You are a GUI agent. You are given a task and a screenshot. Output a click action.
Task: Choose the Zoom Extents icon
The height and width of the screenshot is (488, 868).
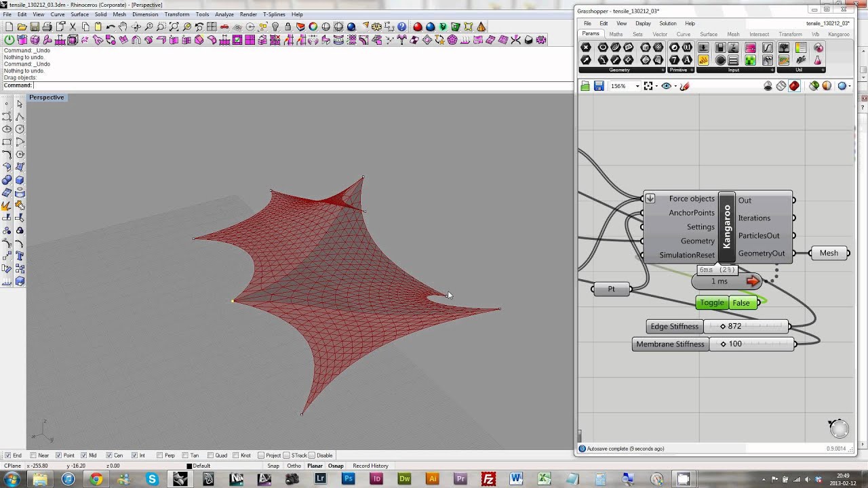[x=174, y=27]
